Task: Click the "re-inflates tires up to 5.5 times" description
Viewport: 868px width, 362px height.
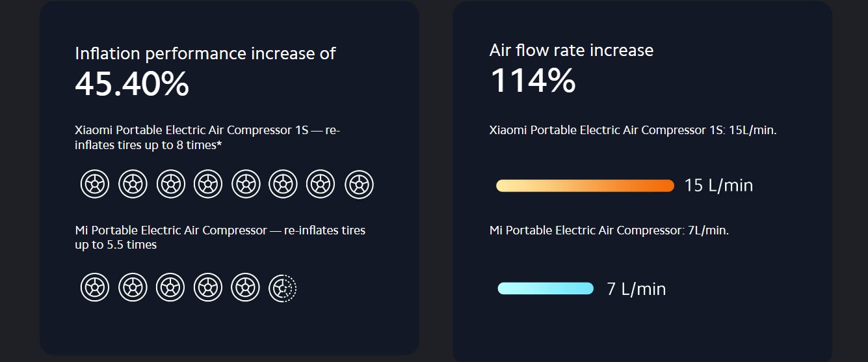Action: [x=220, y=238]
